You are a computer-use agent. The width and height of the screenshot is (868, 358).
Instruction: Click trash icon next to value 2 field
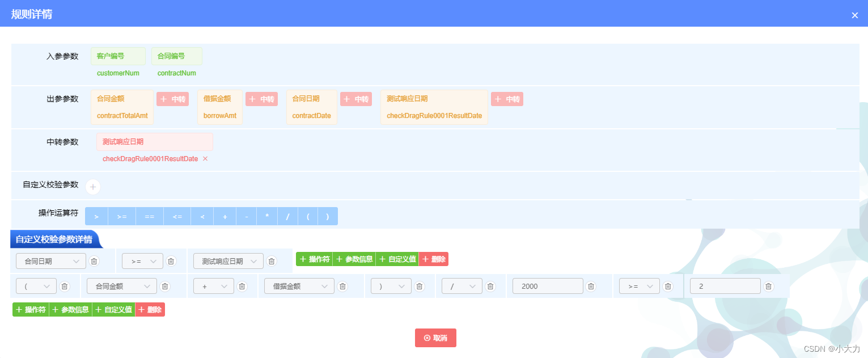[x=768, y=287]
